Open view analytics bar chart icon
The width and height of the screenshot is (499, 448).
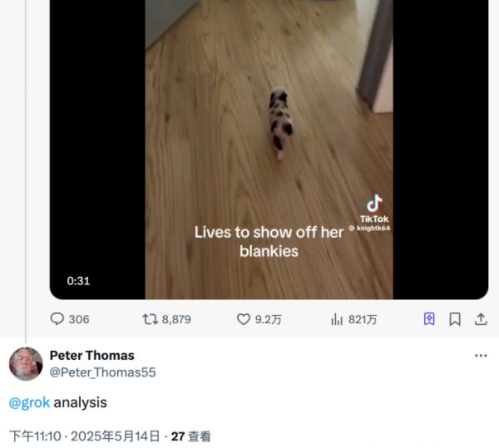(337, 319)
